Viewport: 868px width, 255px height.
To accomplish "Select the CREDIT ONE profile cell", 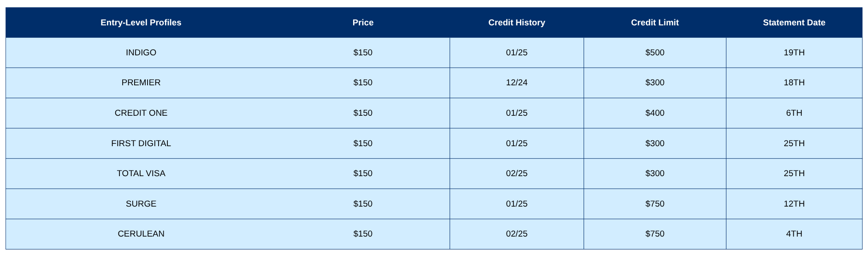I will click(x=141, y=113).
